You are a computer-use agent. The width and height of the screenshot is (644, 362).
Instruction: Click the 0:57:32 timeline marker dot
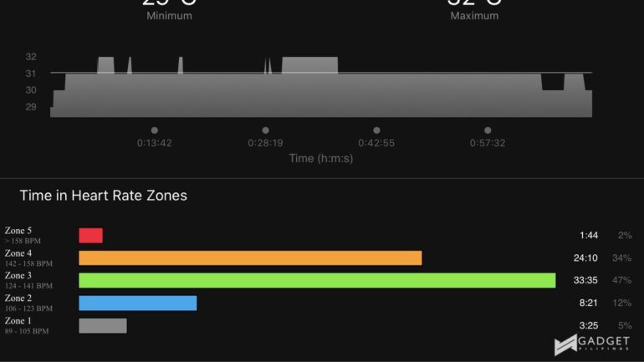pyautogui.click(x=488, y=130)
